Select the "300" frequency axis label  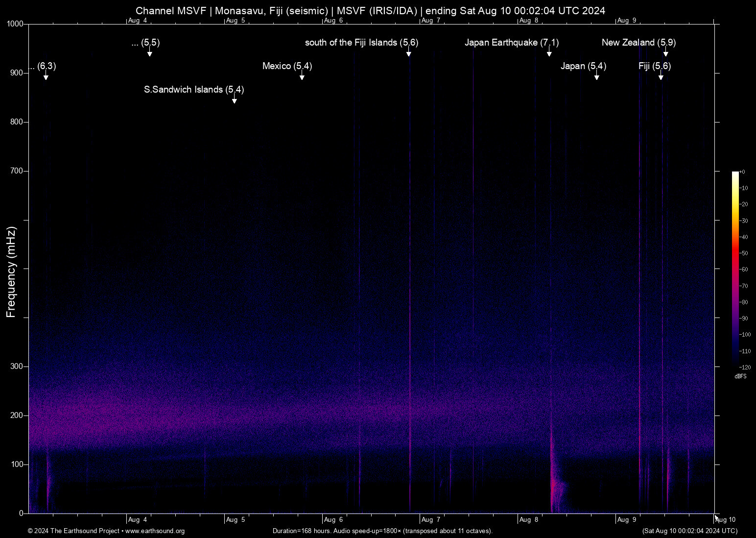(17, 367)
